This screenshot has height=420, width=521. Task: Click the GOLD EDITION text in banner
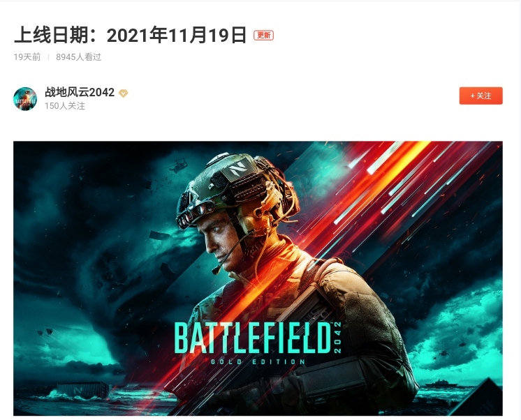tap(258, 361)
